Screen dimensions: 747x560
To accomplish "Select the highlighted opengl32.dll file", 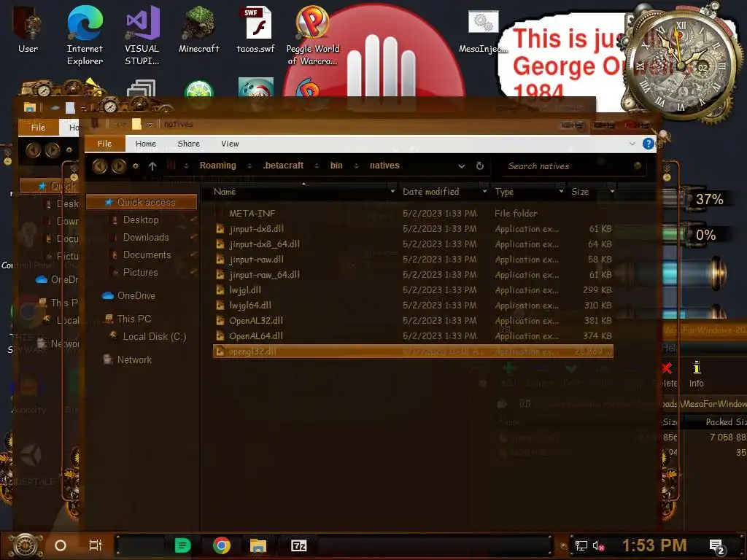I will [x=413, y=351].
